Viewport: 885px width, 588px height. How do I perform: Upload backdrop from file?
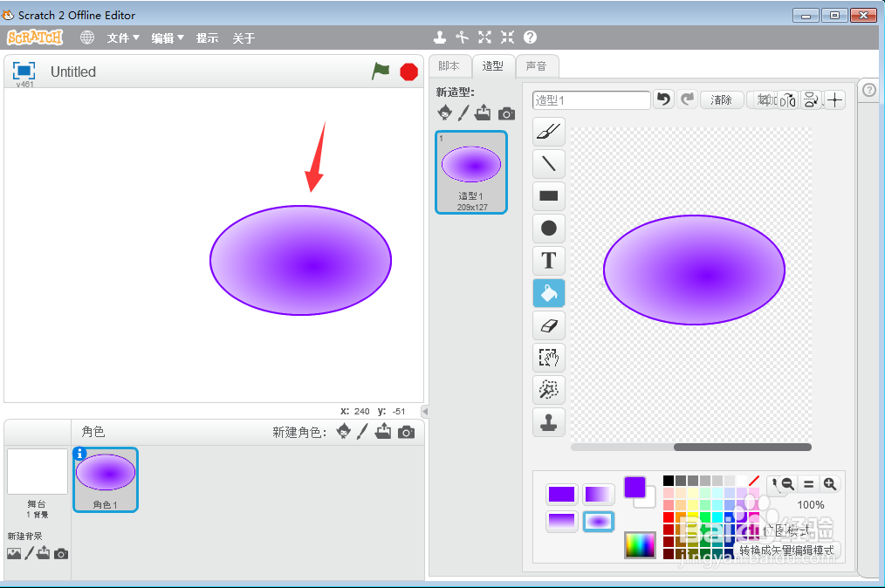44,553
